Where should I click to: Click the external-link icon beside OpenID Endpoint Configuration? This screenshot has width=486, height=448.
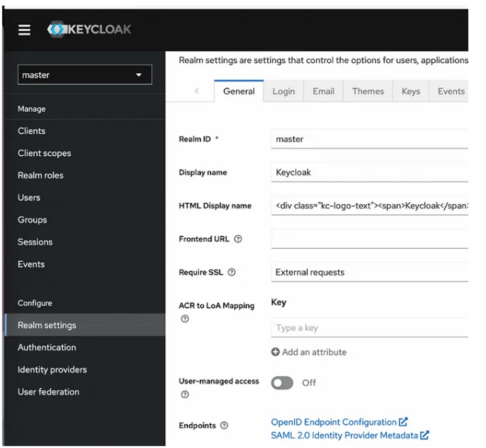(x=403, y=421)
